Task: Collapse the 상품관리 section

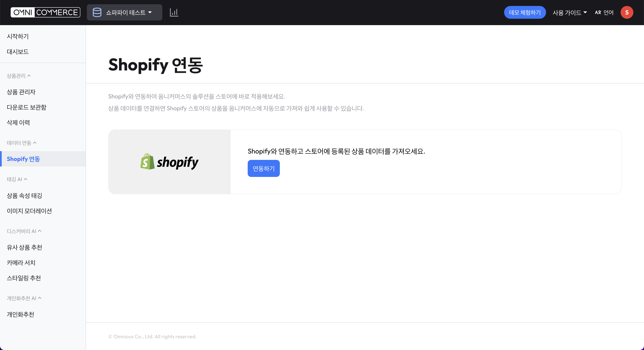Action: (x=19, y=76)
